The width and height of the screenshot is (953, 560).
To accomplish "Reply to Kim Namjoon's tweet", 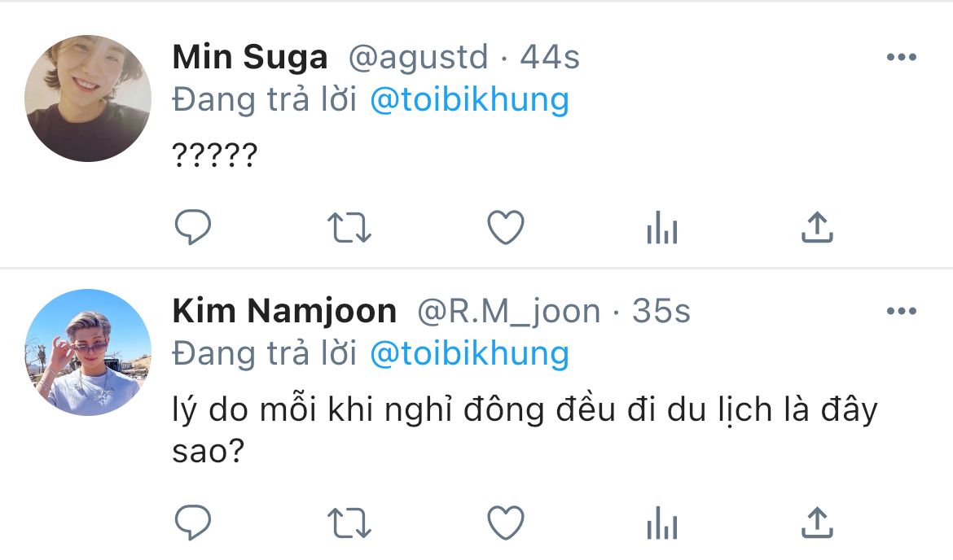I will pyautogui.click(x=193, y=522).
